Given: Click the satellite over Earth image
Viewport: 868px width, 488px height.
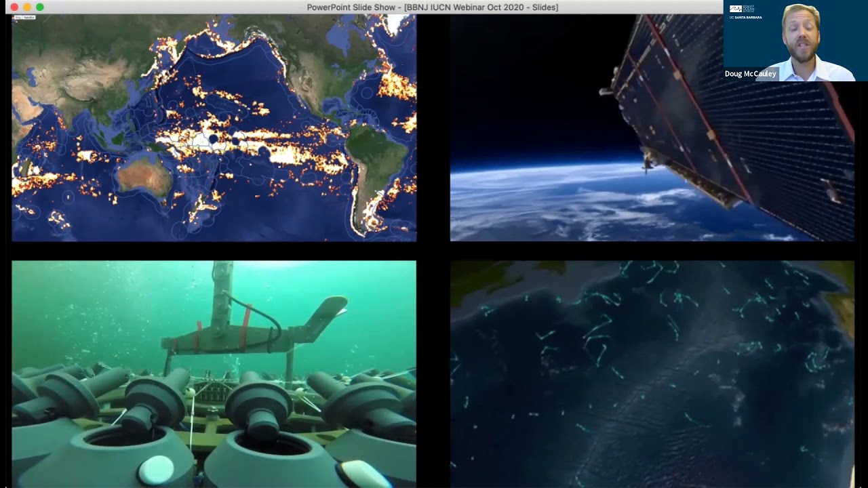Looking at the screenshot, I should tap(652, 127).
